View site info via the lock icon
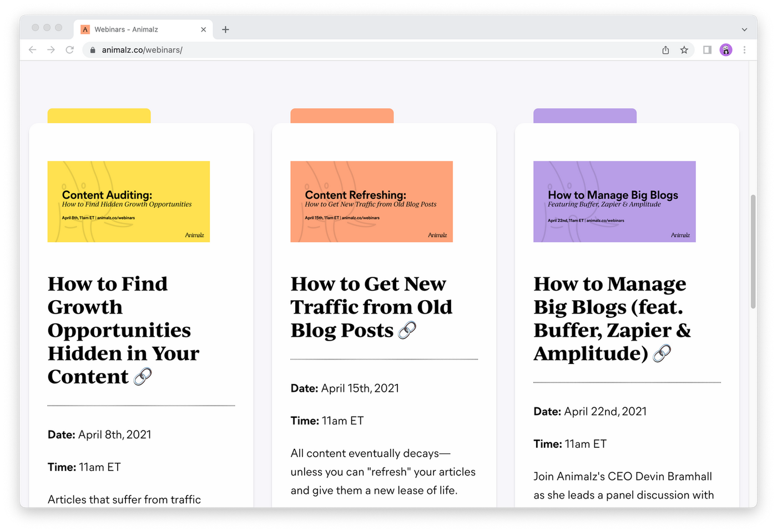The image size is (777, 532). tap(93, 50)
